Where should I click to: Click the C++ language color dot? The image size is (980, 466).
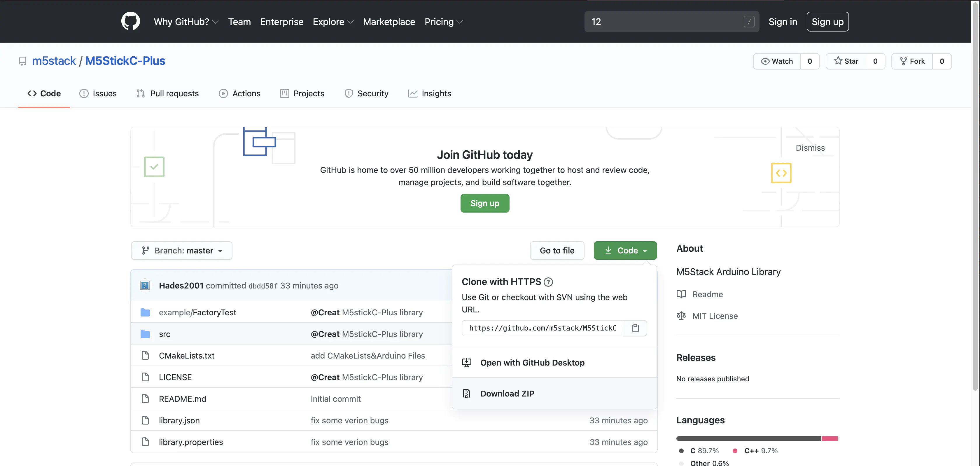click(735, 451)
